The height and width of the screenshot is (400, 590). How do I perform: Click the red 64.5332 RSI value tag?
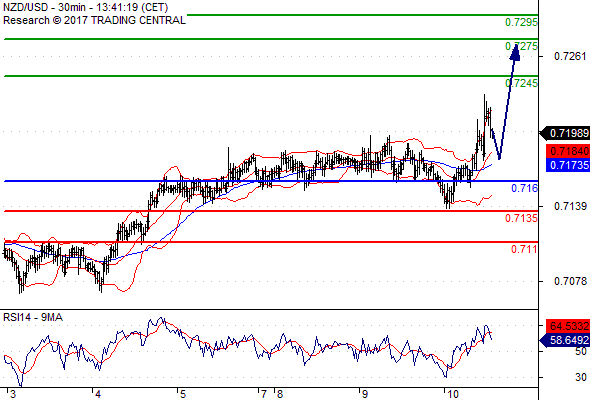[568, 325]
